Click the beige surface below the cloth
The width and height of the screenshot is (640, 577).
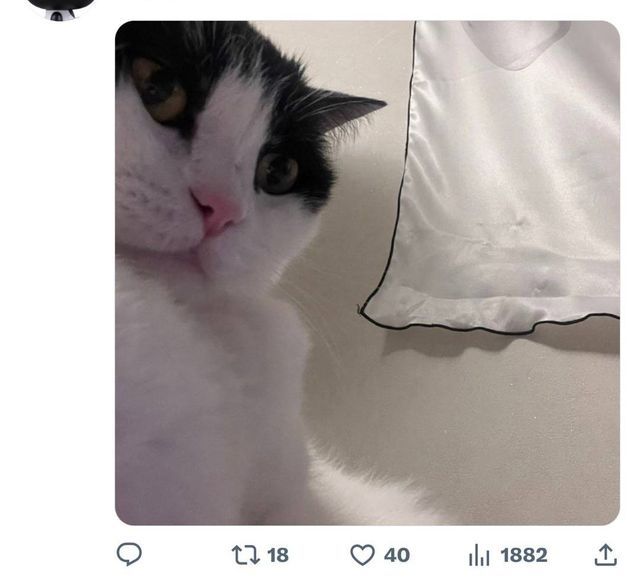click(480, 420)
